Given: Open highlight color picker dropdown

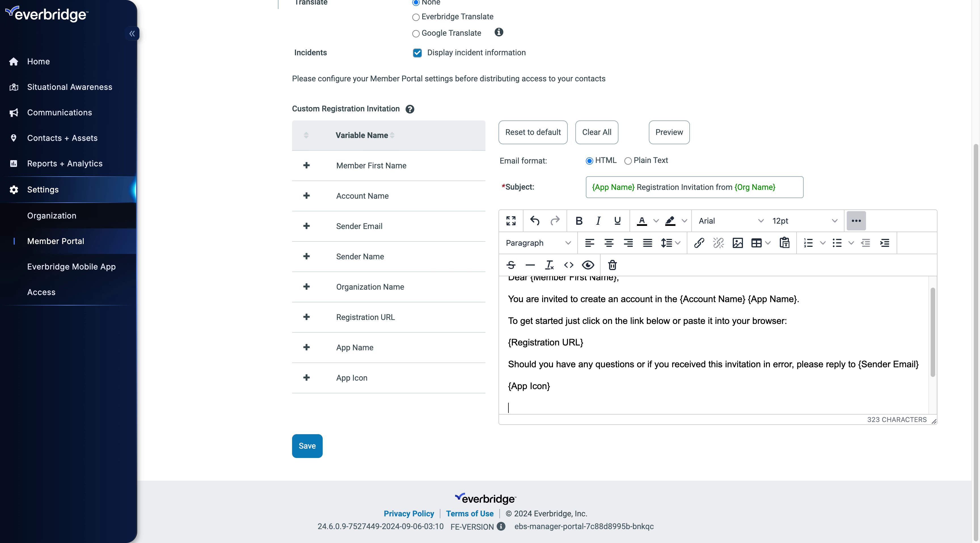Looking at the screenshot, I should pos(685,221).
